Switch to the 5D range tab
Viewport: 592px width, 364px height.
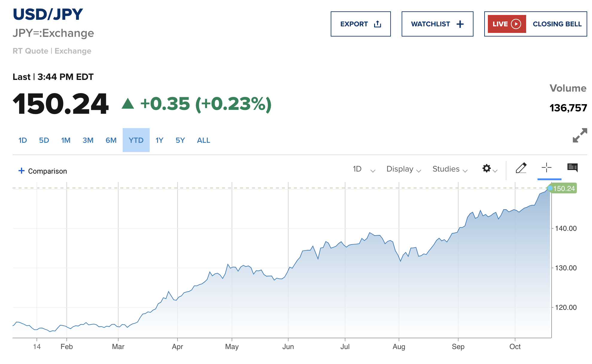click(x=44, y=140)
